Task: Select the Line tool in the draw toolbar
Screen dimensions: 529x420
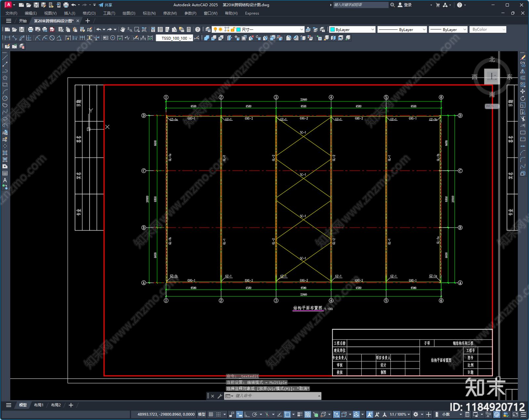Action: click(5, 57)
